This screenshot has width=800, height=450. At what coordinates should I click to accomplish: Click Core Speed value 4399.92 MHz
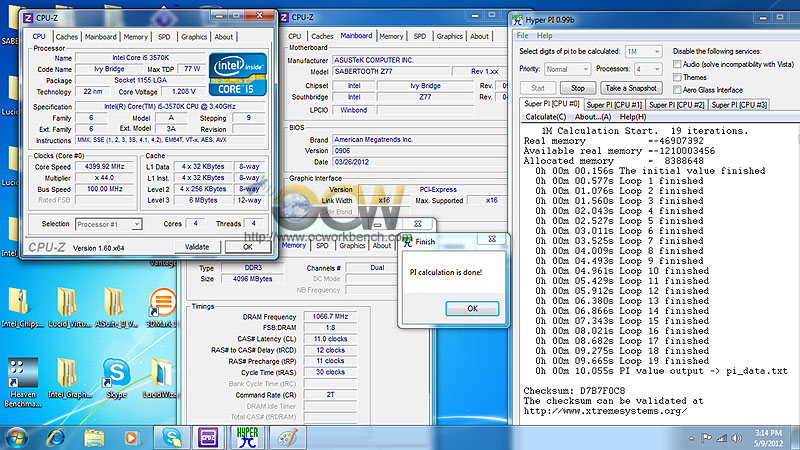coord(105,166)
